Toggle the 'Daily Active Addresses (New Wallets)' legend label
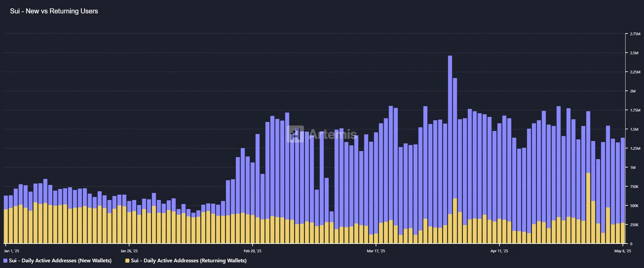 (x=60, y=260)
